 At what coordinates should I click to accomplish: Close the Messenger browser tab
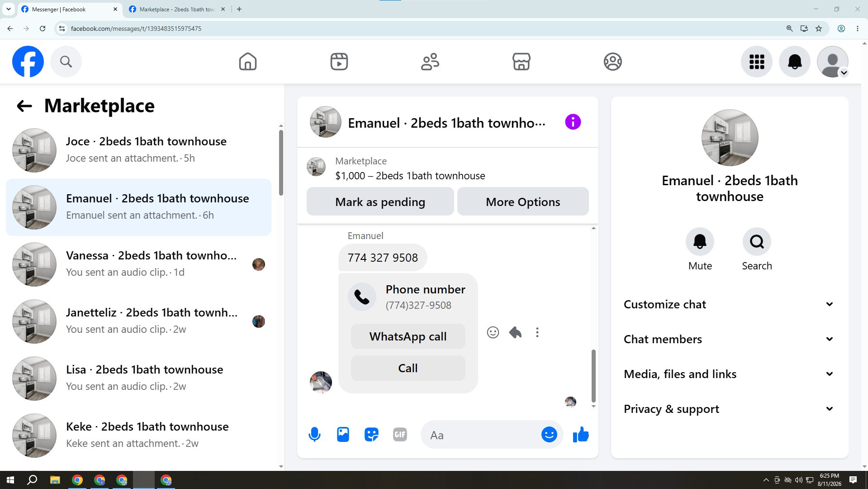click(x=115, y=9)
